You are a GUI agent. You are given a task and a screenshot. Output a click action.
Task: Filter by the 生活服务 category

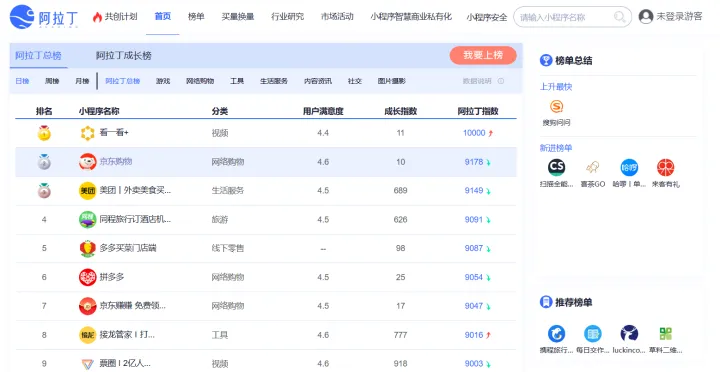274,81
